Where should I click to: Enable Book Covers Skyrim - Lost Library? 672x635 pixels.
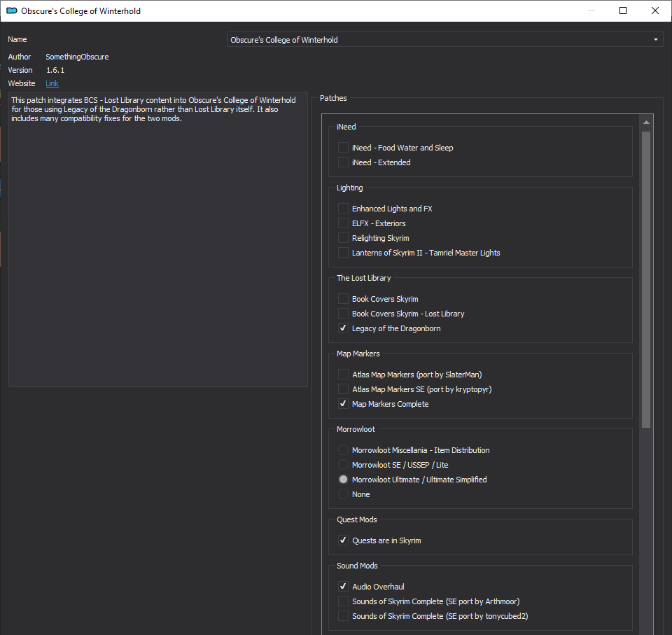point(343,314)
